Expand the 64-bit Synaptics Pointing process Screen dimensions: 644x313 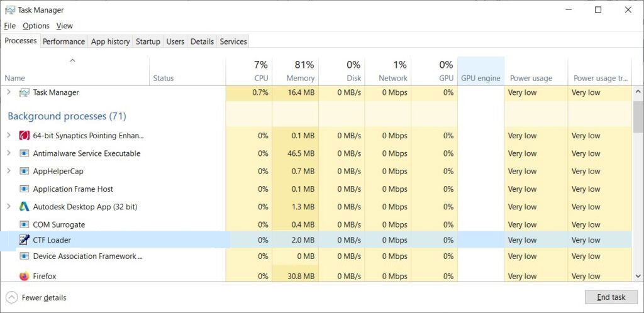coord(9,135)
